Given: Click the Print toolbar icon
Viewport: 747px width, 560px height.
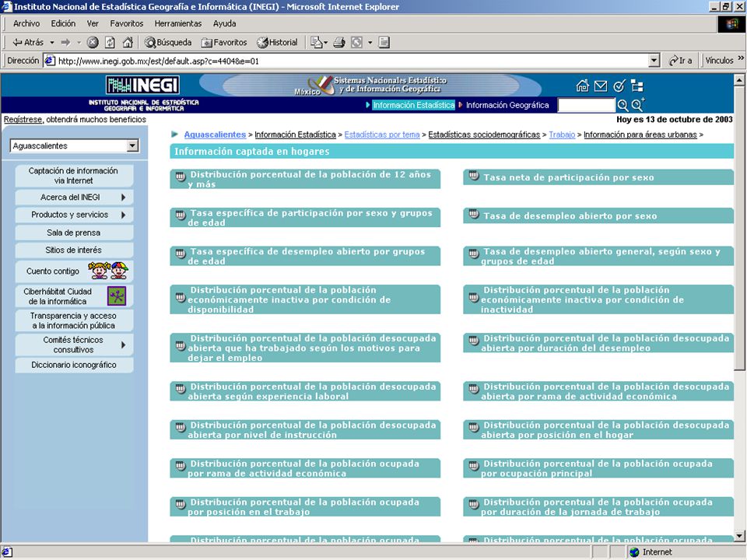Looking at the screenshot, I should pyautogui.click(x=339, y=42).
